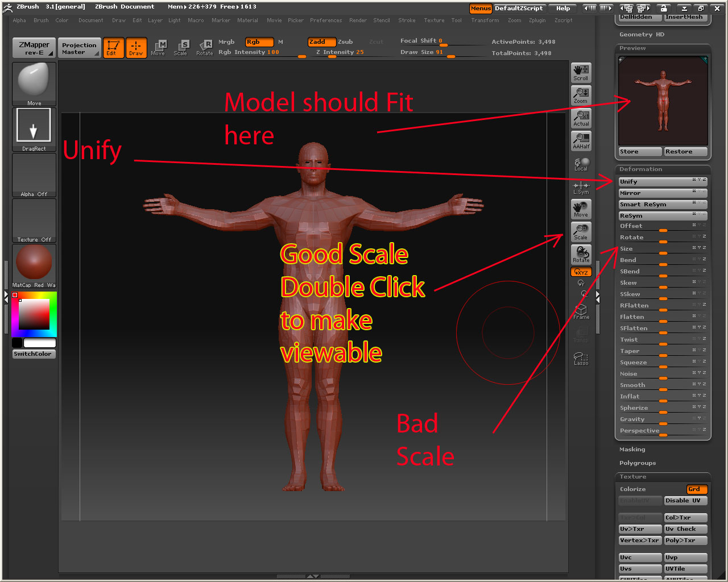
Task: Open the Preferences menu
Action: 325,20
